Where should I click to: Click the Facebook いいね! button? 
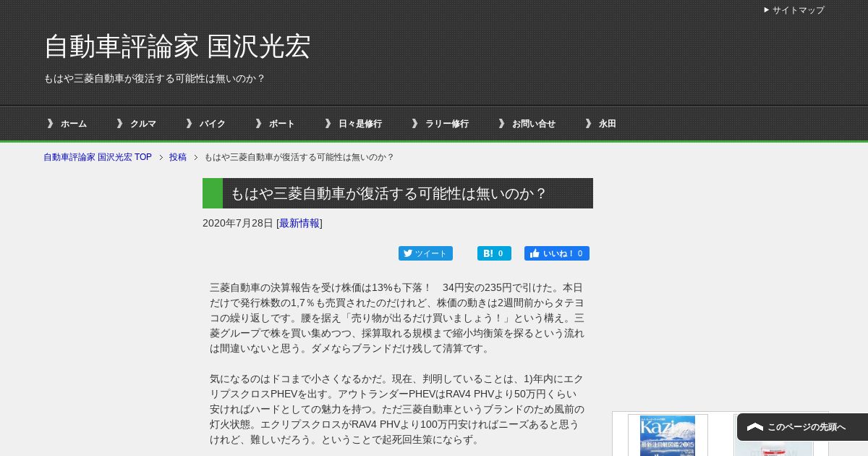557,253
